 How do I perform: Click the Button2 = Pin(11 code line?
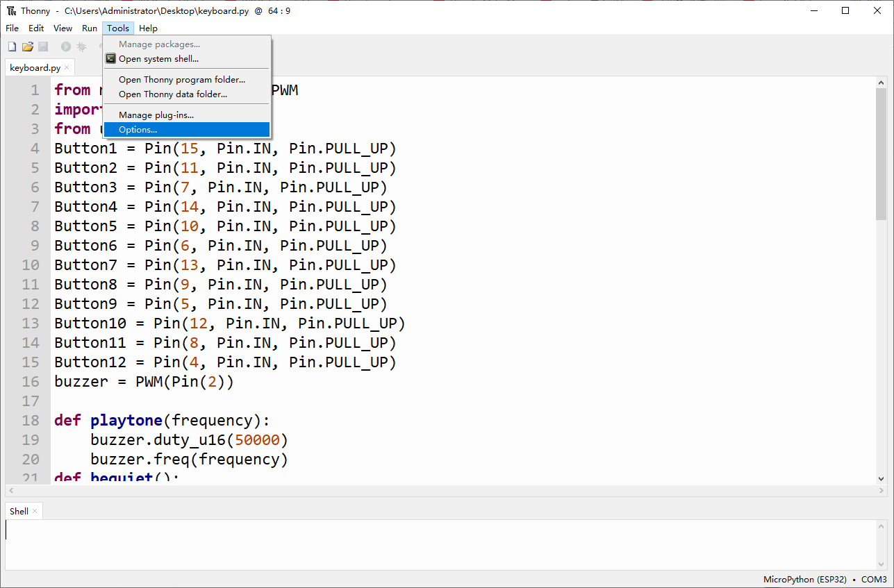pyautogui.click(x=225, y=168)
